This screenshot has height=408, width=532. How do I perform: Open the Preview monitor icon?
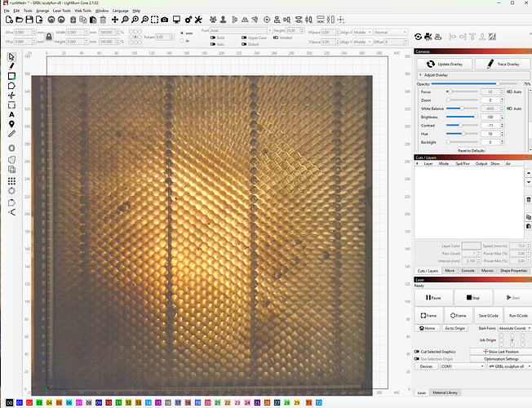pyautogui.click(x=176, y=20)
